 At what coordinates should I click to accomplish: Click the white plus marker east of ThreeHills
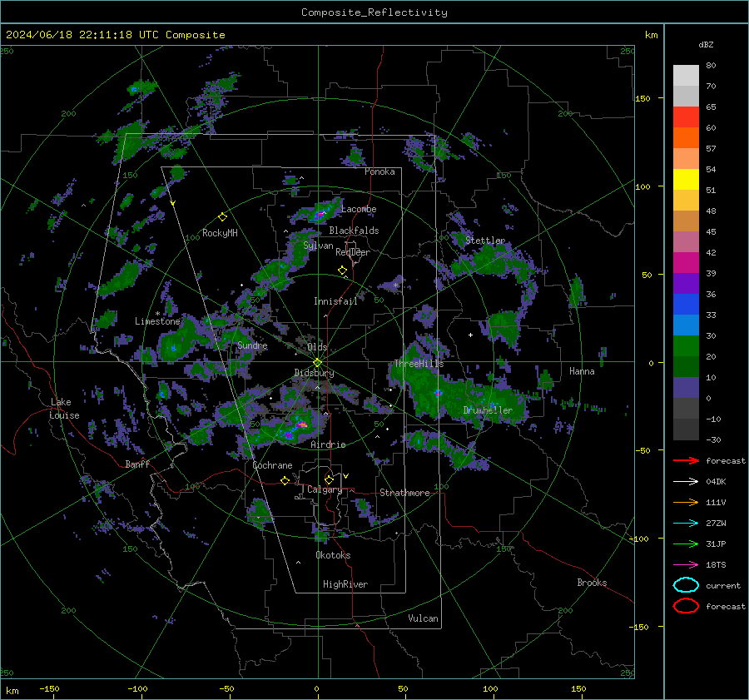(x=470, y=335)
